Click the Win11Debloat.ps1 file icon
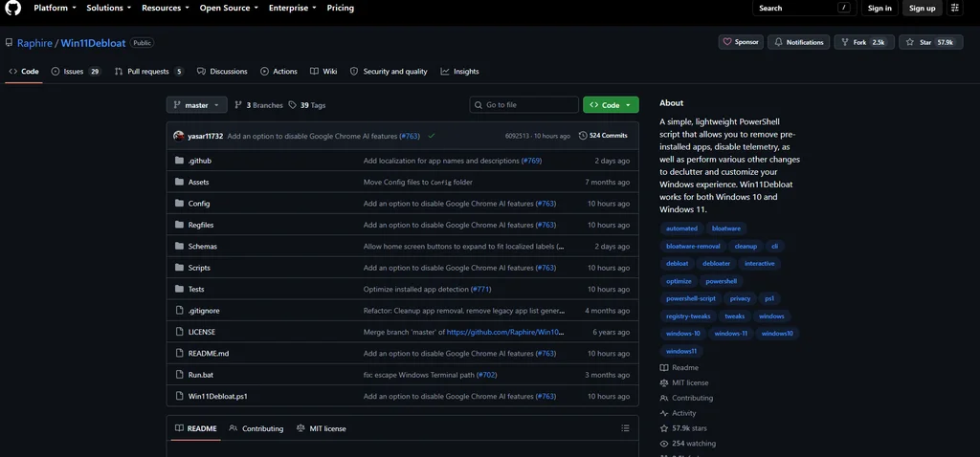 coord(179,397)
